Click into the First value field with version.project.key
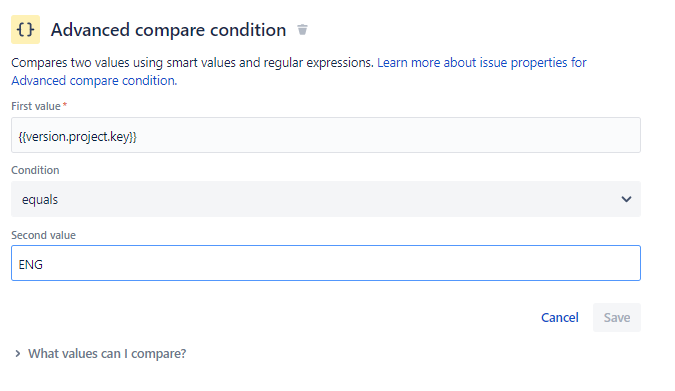Image resolution: width=675 pixels, height=391 pixels. click(326, 135)
